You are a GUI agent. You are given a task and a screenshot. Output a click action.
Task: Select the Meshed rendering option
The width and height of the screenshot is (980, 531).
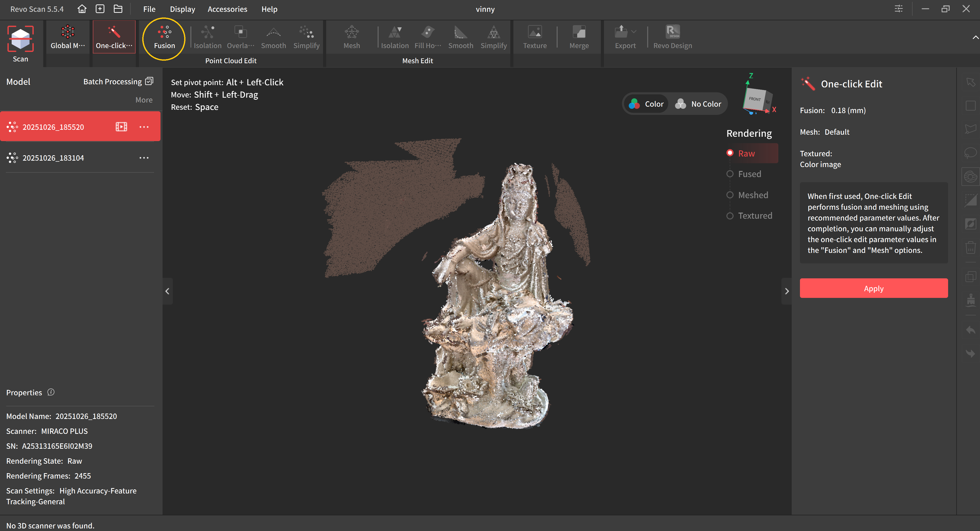[753, 195]
